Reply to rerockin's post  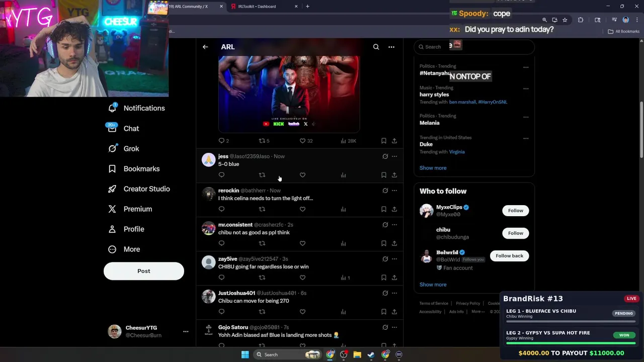click(x=221, y=209)
